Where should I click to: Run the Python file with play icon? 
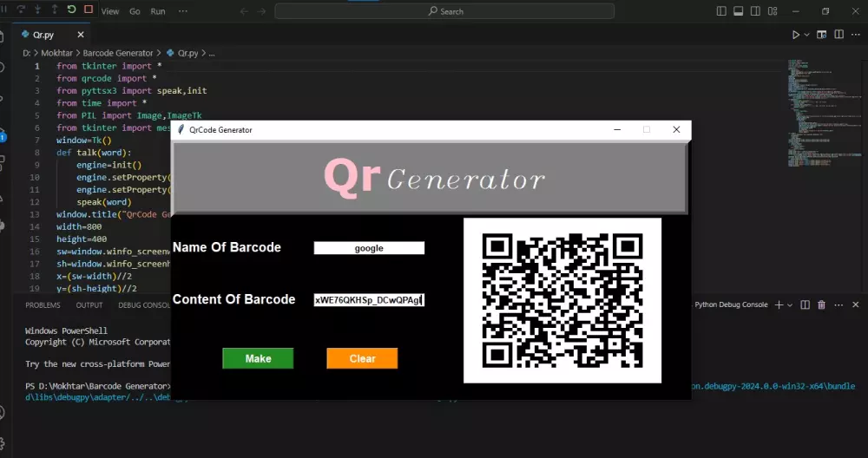(795, 35)
